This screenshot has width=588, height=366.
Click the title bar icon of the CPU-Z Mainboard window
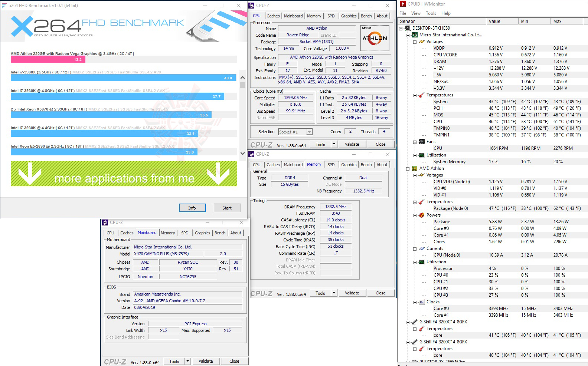coord(105,222)
